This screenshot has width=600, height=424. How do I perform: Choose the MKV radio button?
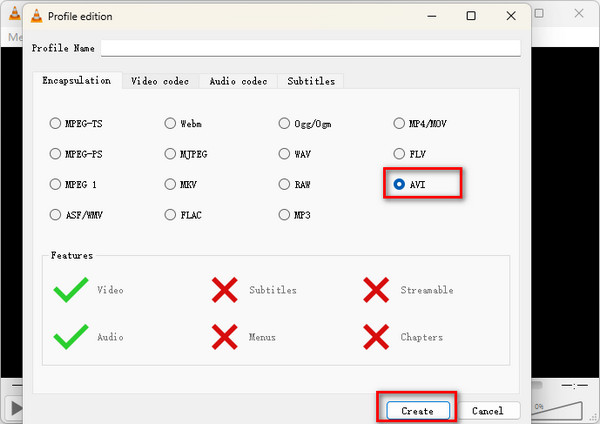[170, 185]
